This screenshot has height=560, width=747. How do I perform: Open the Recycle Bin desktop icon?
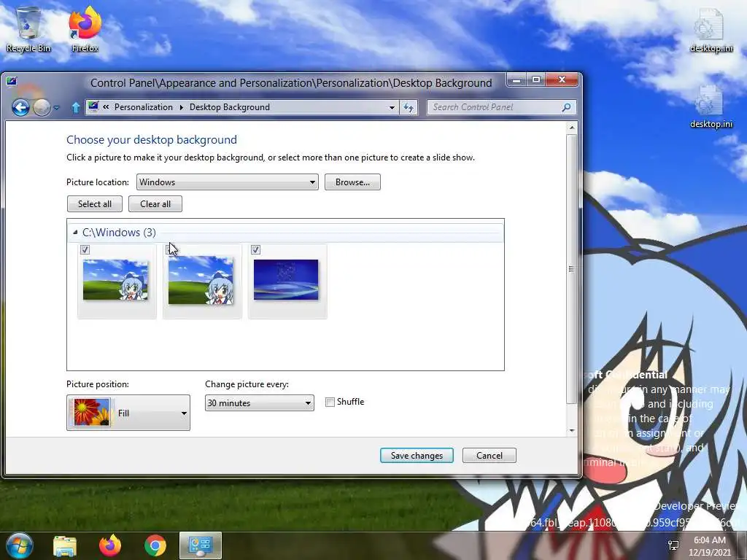pos(28,29)
